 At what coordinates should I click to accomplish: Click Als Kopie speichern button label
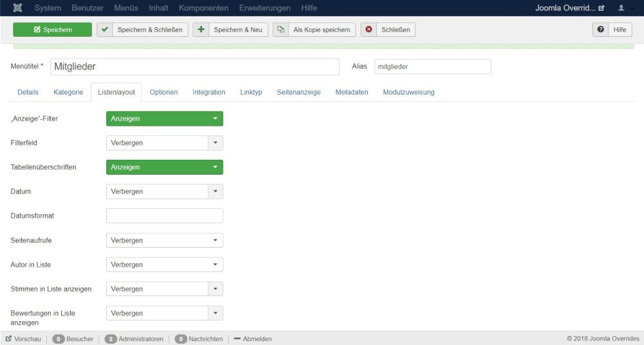321,30
